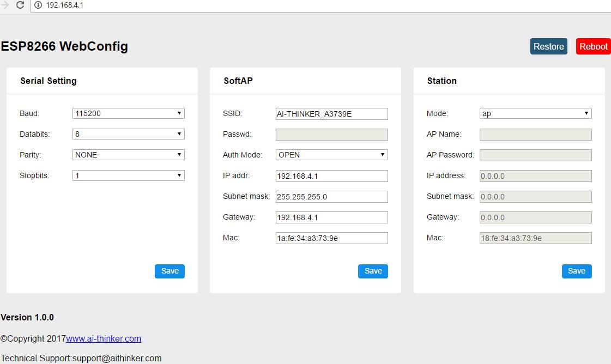
Task: Save the Station settings
Action: click(x=577, y=271)
